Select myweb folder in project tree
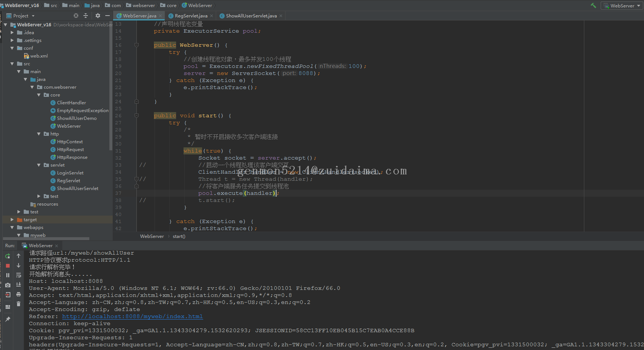The width and height of the screenshot is (644, 350). point(34,235)
